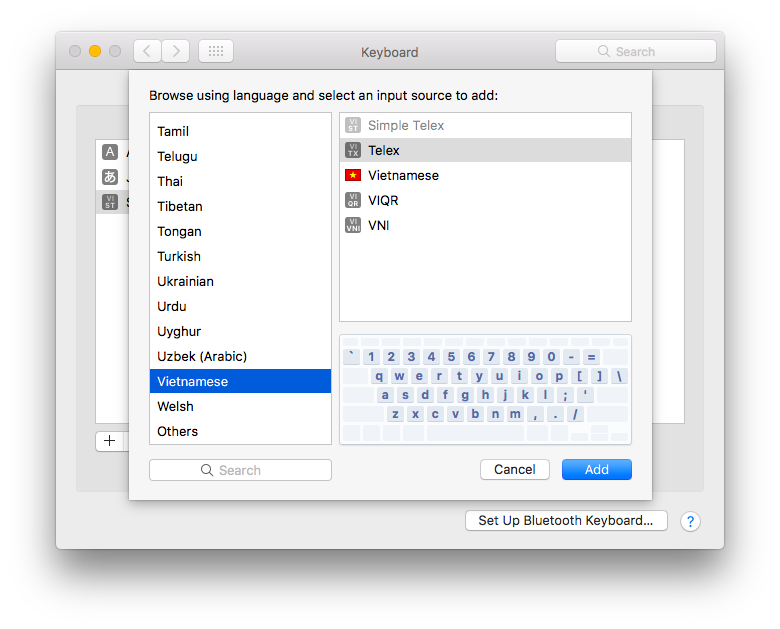The height and width of the screenshot is (629, 780).
Task: Click the language Search field in the dialog
Action: [x=240, y=470]
